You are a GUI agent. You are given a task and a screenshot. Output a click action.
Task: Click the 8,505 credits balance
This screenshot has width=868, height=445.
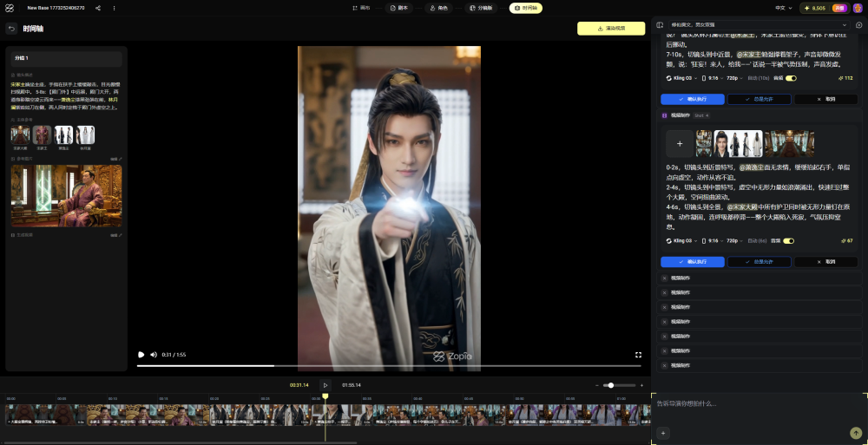point(815,9)
